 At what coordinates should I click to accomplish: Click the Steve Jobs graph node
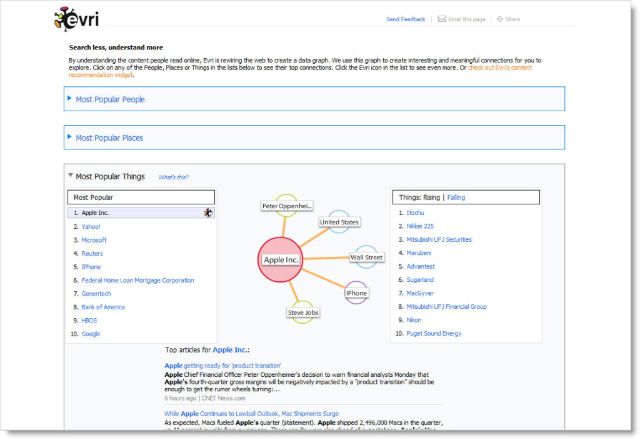[x=303, y=313]
